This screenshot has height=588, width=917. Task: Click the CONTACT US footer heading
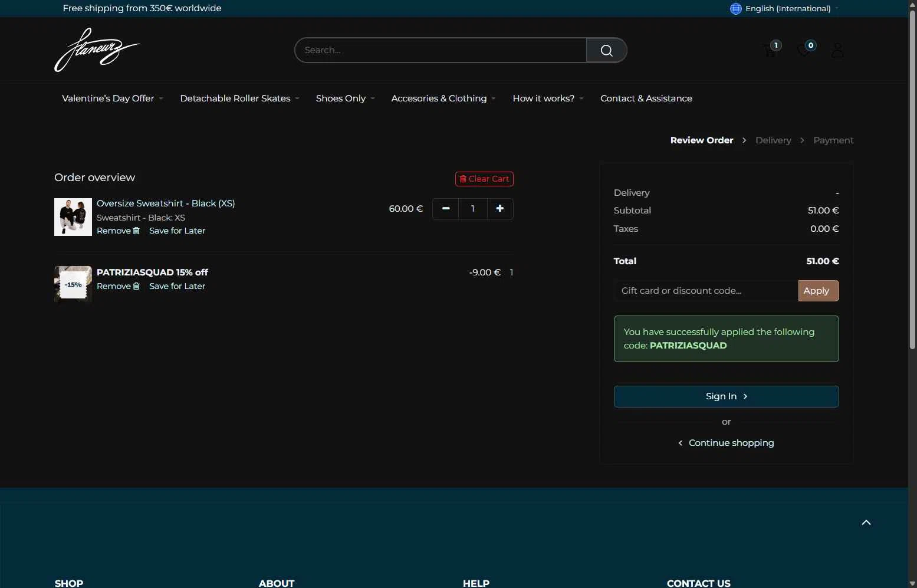click(699, 583)
